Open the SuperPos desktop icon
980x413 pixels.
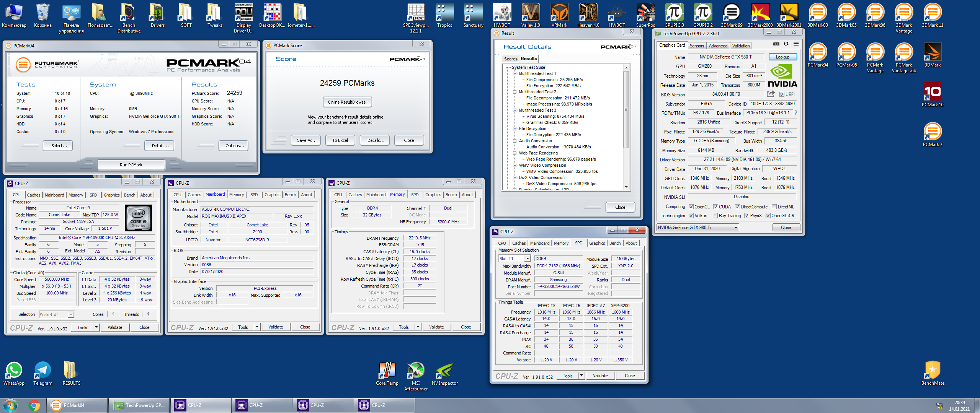click(645, 16)
